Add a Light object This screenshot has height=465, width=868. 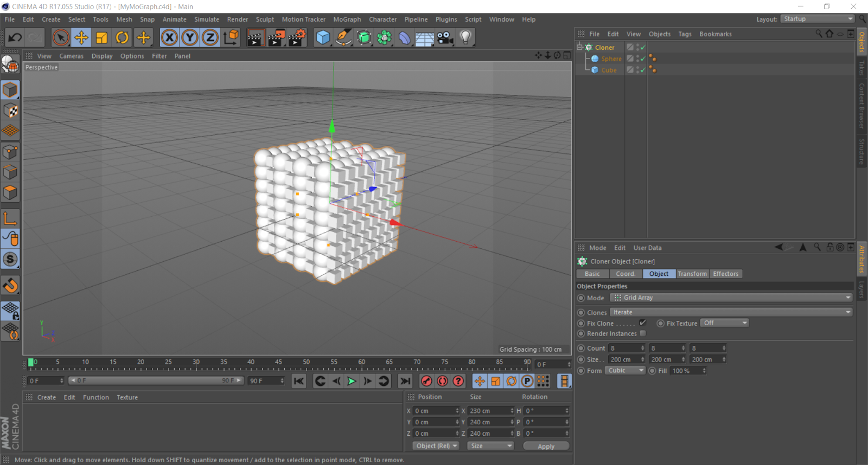tap(465, 37)
